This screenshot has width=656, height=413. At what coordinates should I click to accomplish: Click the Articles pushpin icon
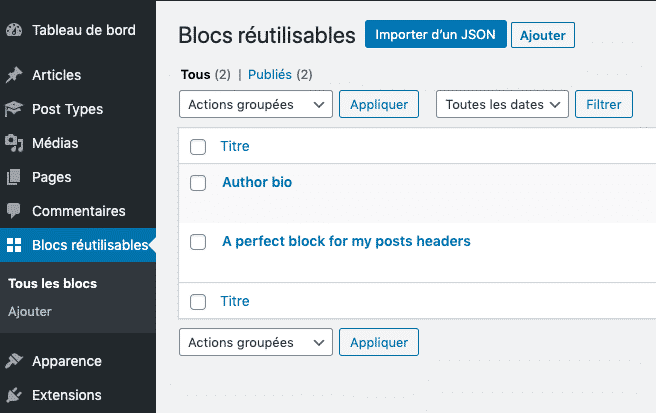point(14,75)
